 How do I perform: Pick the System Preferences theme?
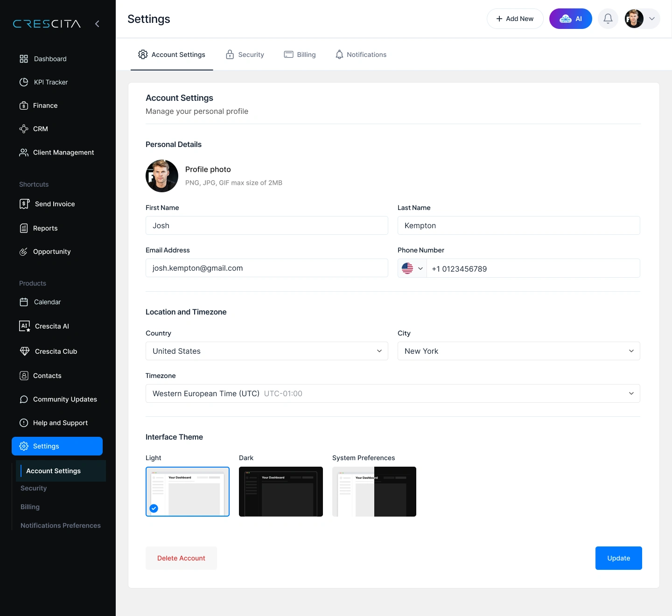pyautogui.click(x=374, y=491)
